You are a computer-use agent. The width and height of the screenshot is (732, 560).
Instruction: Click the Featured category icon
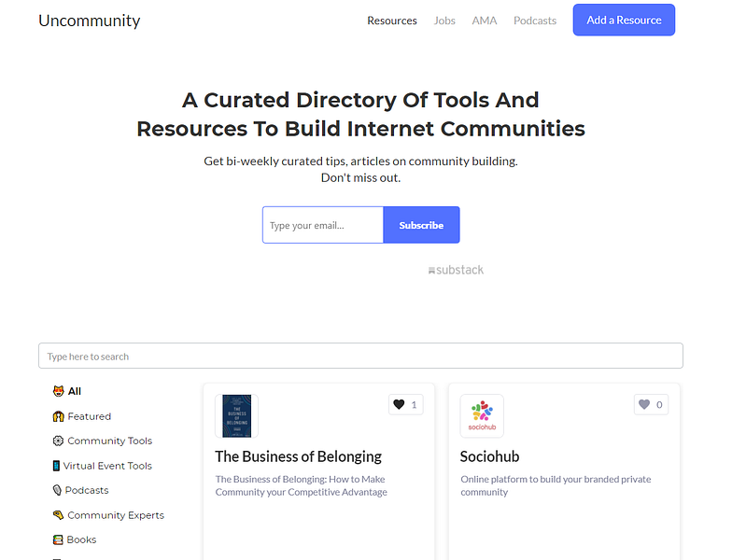[x=58, y=416]
